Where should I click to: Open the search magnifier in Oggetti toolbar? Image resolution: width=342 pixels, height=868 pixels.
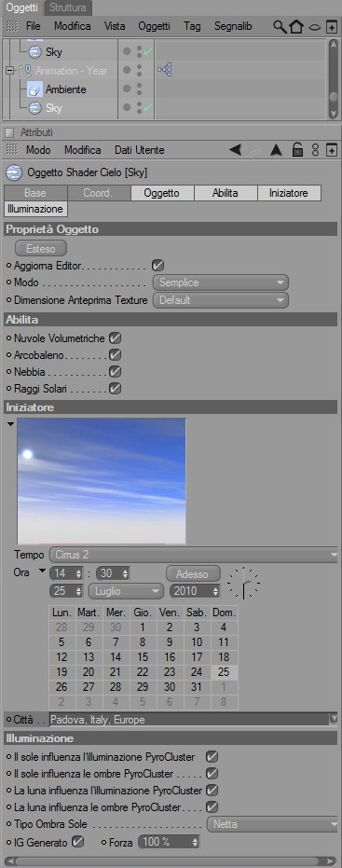coord(280,26)
